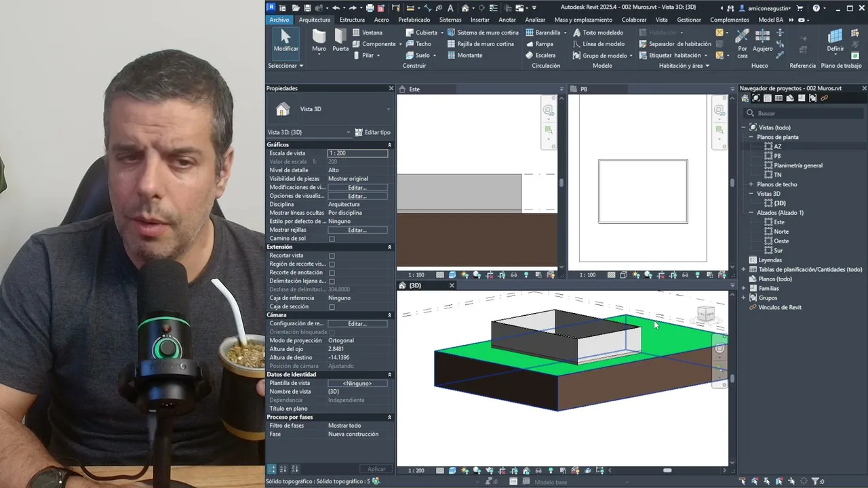The image size is (868, 488).
Task: Click the print icon in quick access toolbar
Action: [x=370, y=8]
